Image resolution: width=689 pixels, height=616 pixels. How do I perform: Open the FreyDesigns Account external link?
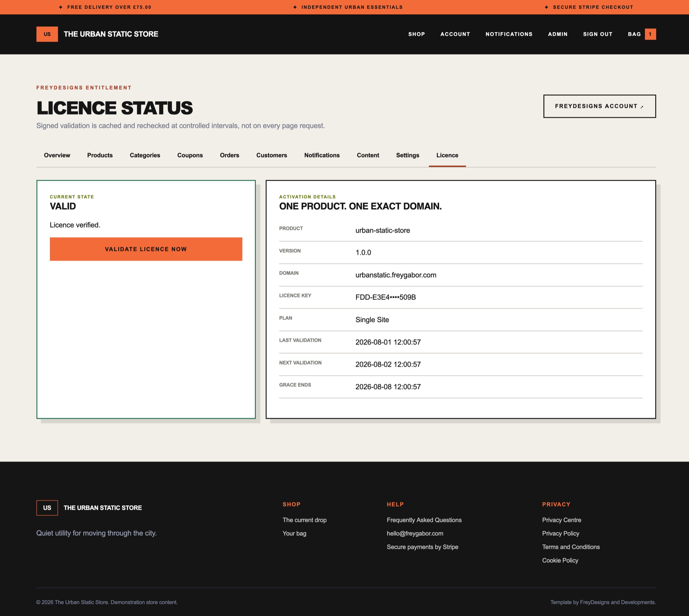599,106
